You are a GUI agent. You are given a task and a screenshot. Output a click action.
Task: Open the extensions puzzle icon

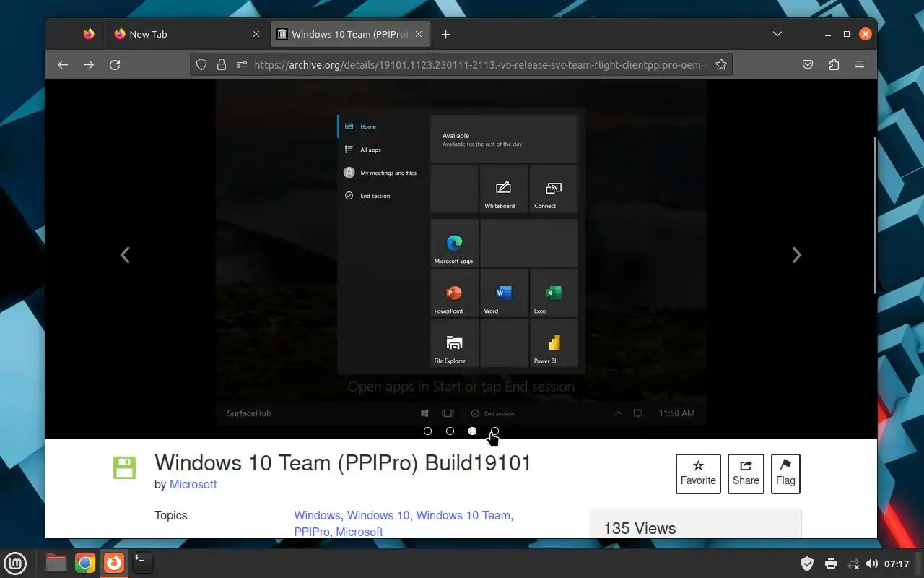point(834,64)
